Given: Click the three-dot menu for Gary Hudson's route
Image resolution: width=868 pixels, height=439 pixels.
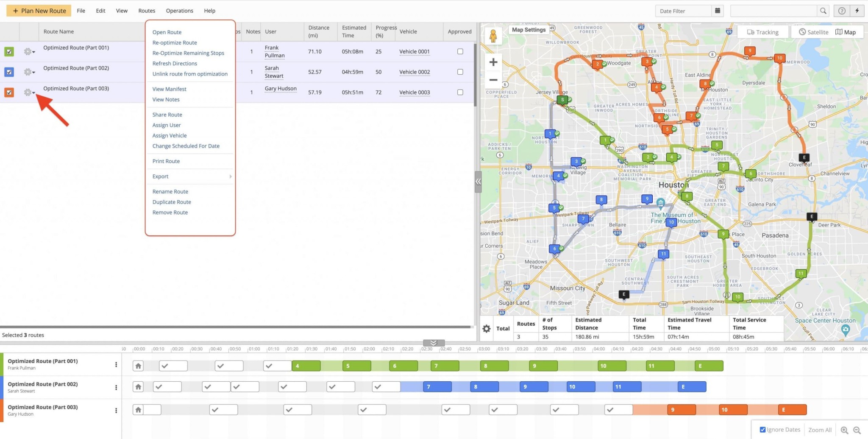Looking at the screenshot, I should click(116, 410).
